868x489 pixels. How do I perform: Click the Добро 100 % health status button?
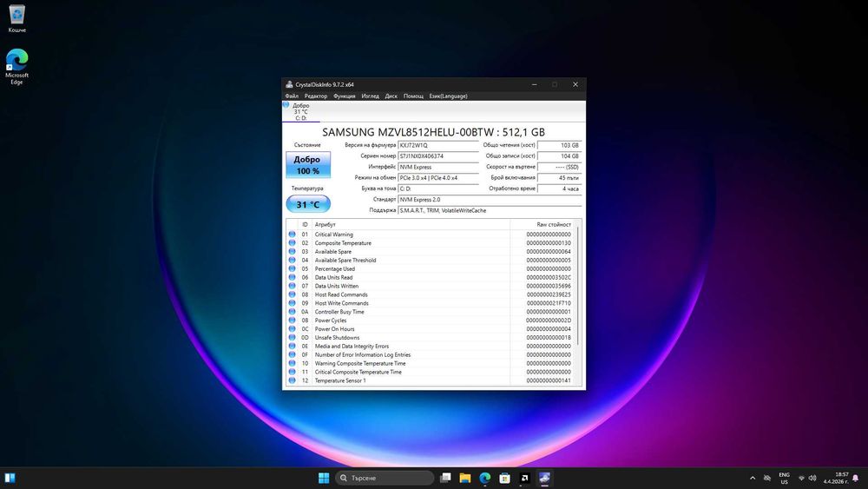(x=308, y=165)
